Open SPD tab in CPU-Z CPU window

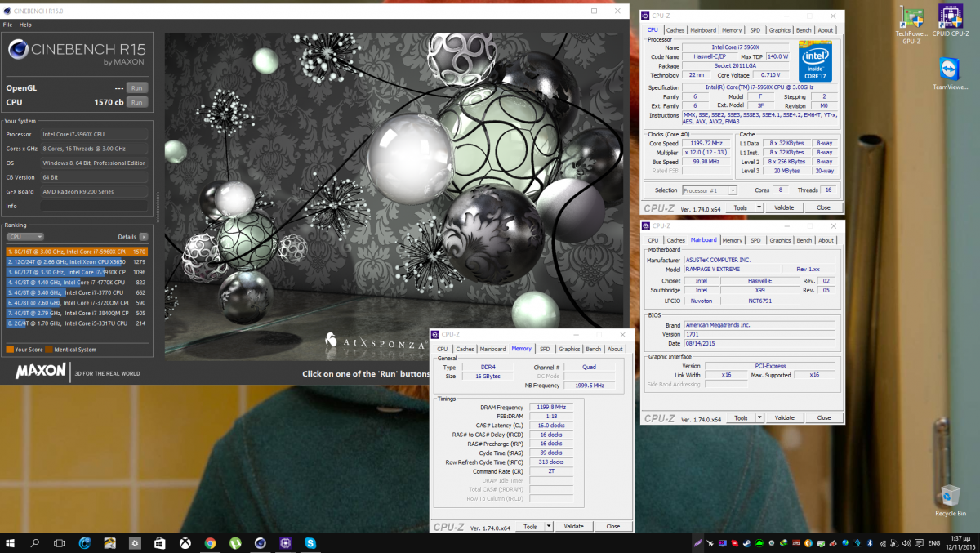(x=755, y=30)
